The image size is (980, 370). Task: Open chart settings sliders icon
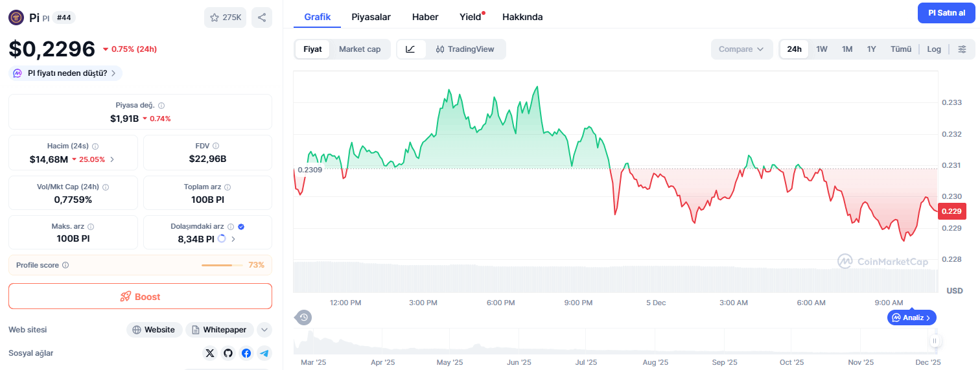click(962, 49)
